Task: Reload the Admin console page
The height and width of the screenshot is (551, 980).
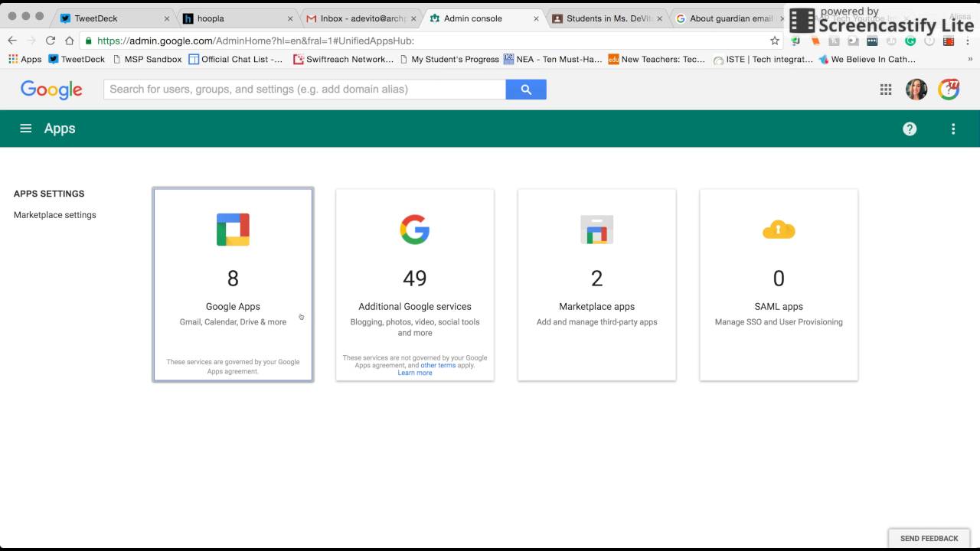Action: point(51,41)
